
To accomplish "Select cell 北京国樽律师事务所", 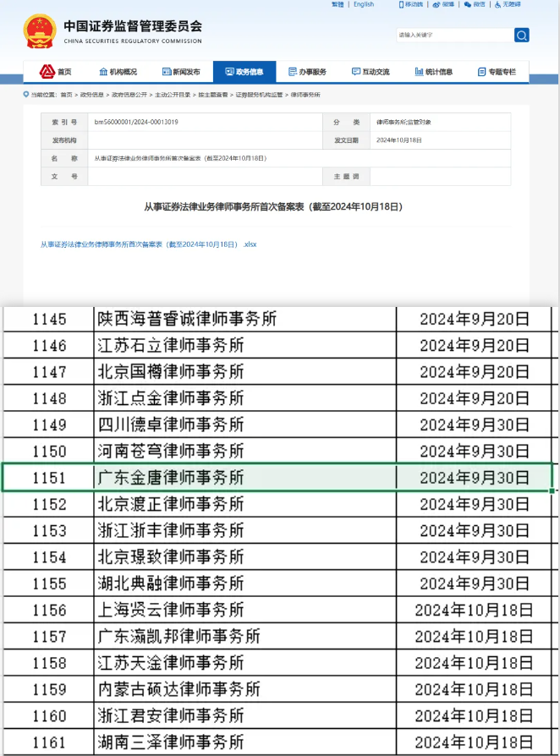I will click(245, 372).
